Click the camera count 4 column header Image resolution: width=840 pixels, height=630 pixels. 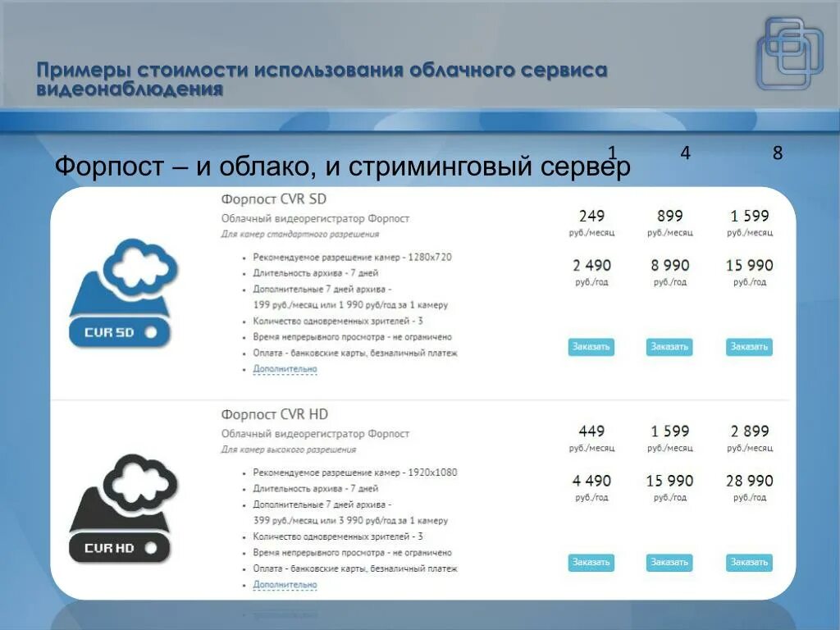pos(685,153)
